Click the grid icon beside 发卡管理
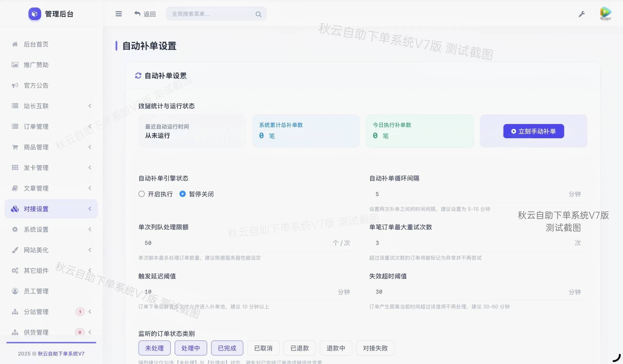The width and height of the screenshot is (623, 364). [x=15, y=167]
